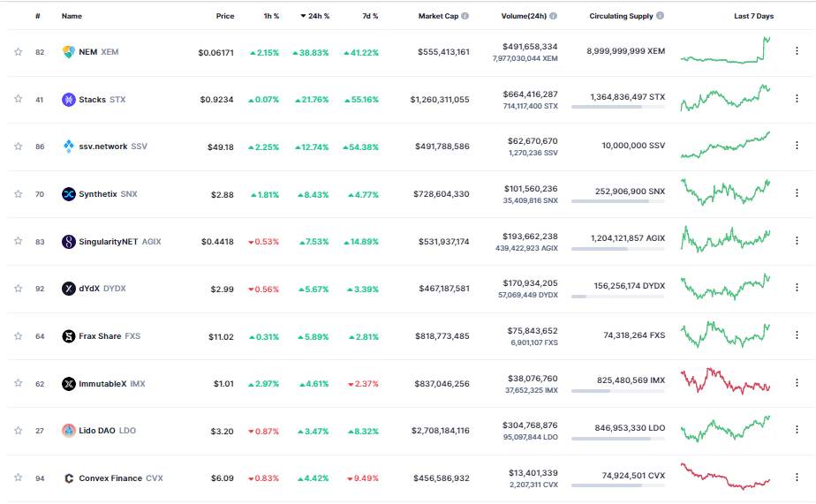Show Volume(24h) info icon
816x504 pixels.
coord(553,16)
